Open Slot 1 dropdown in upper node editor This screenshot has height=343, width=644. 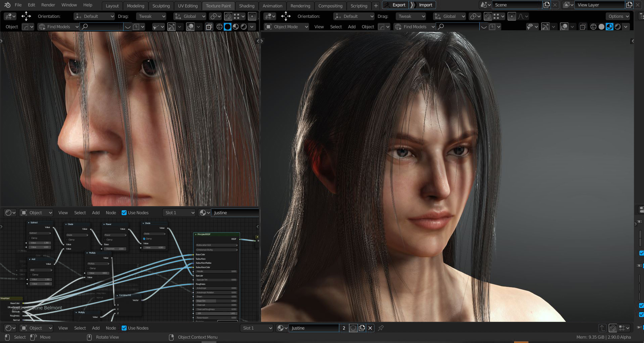[x=179, y=213]
